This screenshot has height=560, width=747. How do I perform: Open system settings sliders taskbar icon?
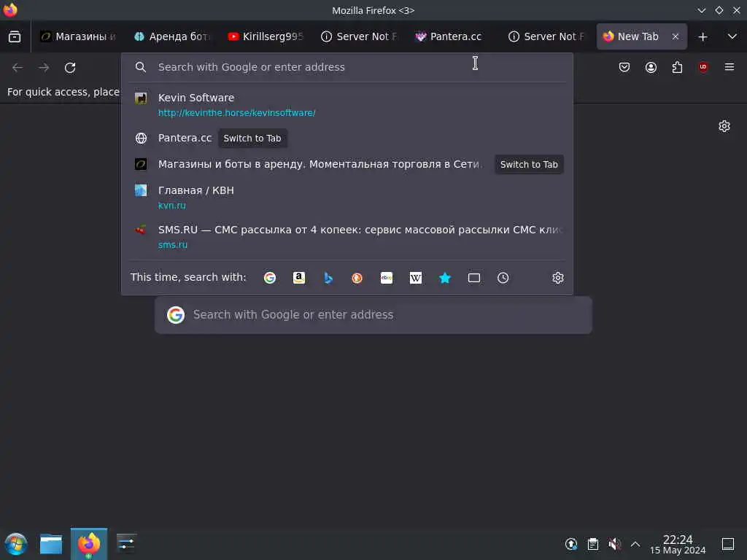point(126,544)
